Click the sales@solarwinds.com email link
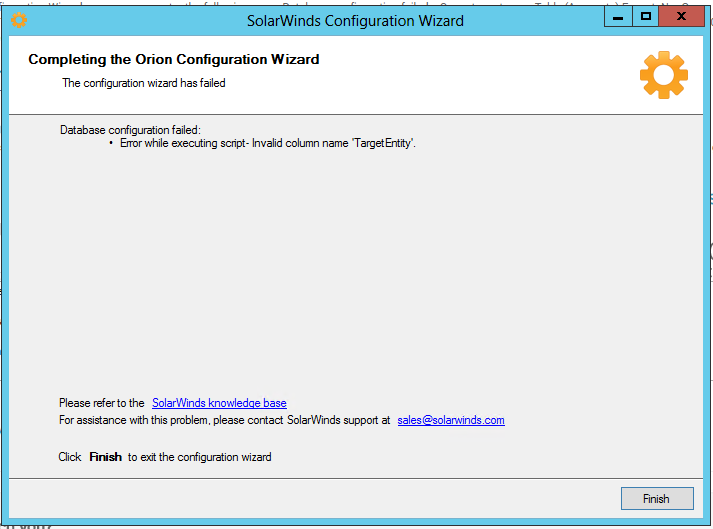Viewport: 713px width, 529px height. 451,420
